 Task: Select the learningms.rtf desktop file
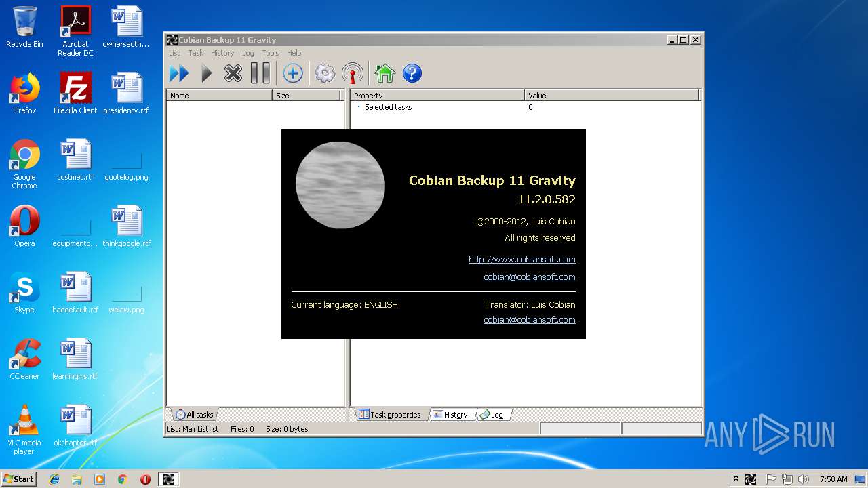[75, 359]
